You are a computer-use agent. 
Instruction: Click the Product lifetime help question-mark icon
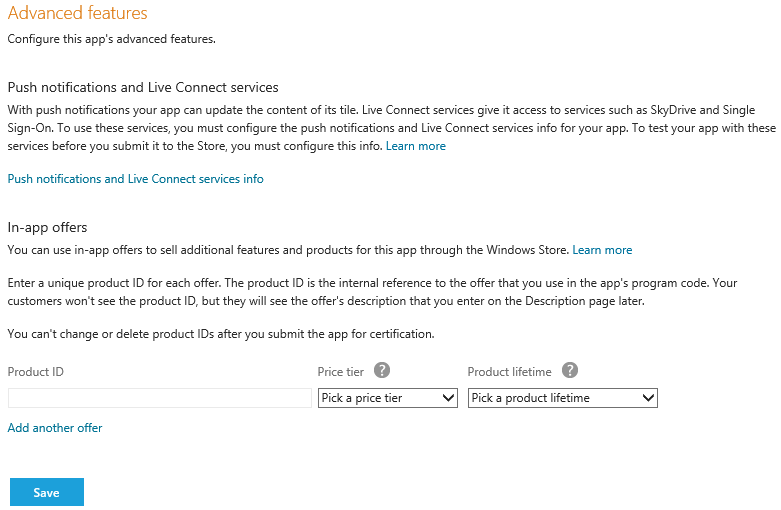(570, 371)
